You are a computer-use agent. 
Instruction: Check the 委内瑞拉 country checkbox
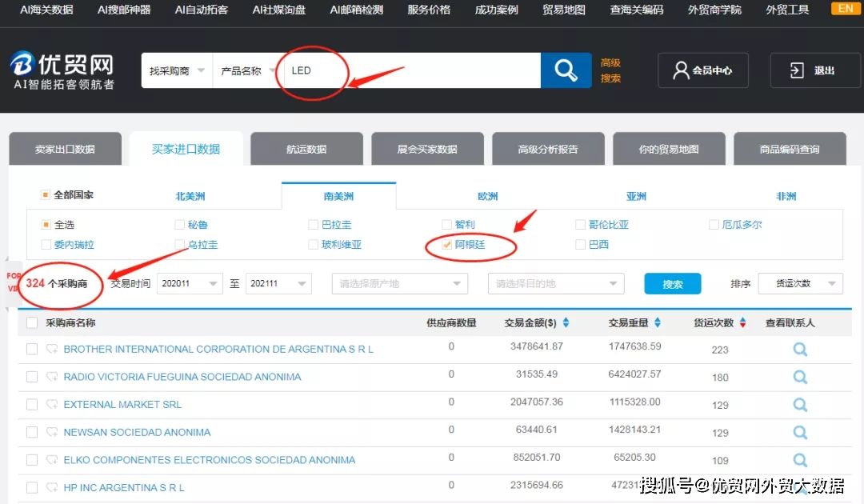tap(46, 245)
